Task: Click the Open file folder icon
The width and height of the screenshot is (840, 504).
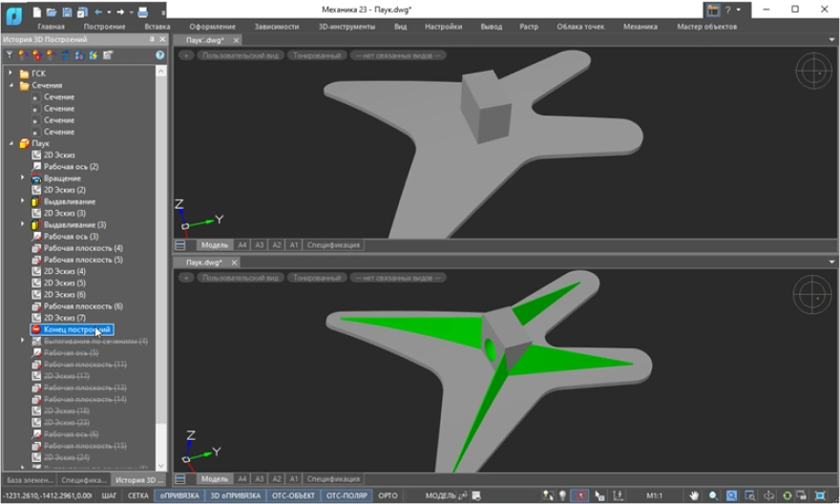Action: point(52,11)
